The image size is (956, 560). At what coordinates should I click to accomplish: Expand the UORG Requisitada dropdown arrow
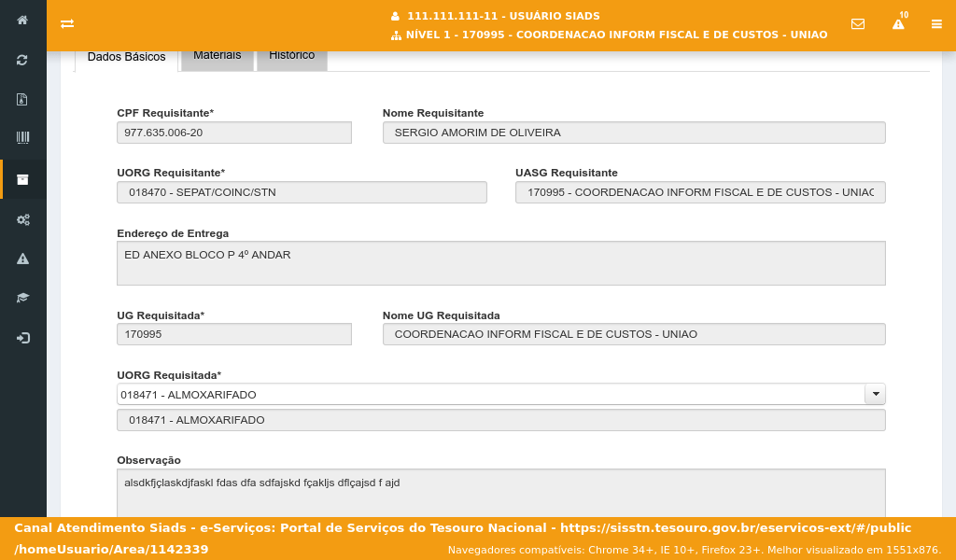tap(875, 394)
